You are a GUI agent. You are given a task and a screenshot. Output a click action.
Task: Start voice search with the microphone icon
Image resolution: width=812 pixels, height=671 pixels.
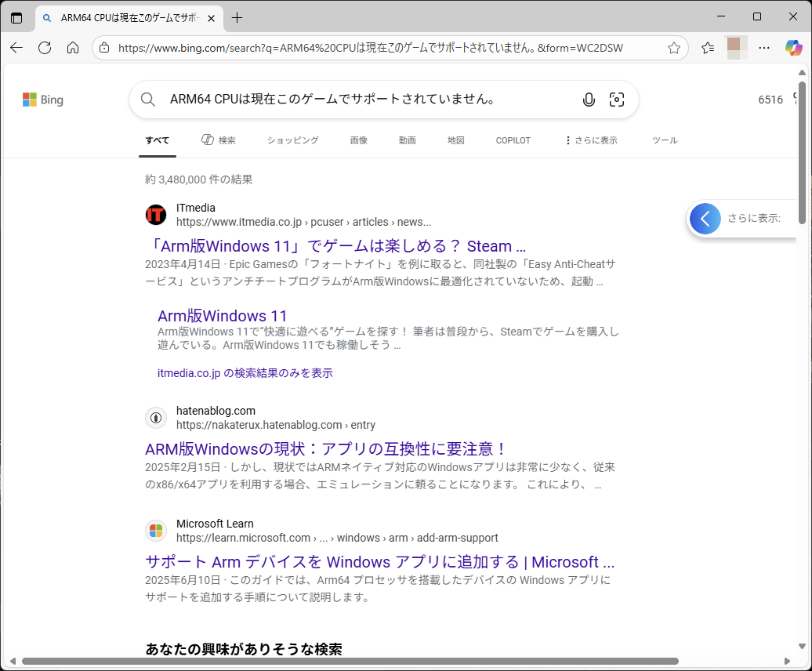(589, 100)
